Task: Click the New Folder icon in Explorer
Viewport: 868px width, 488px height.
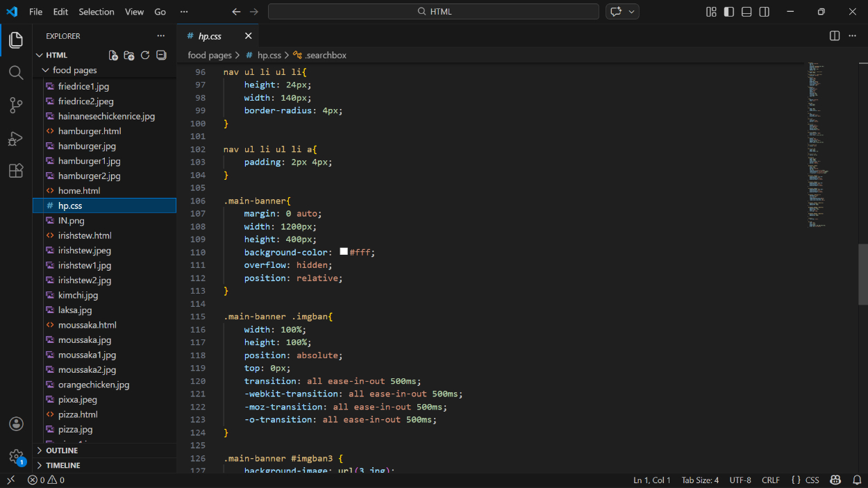Action: pos(129,56)
